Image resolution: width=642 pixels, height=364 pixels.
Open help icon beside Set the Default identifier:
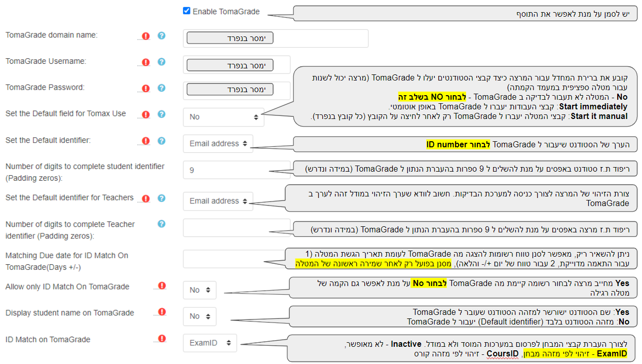162,141
